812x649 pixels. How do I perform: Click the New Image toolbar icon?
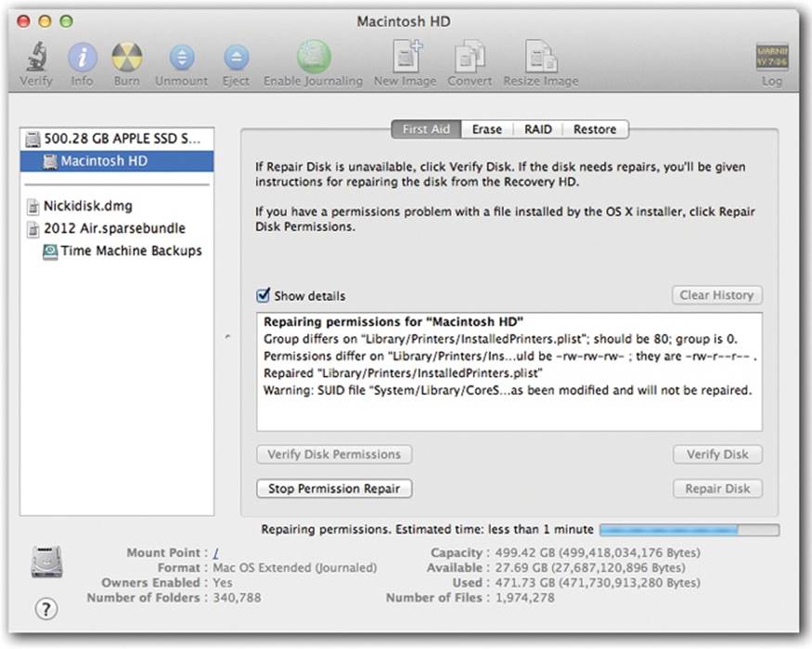pyautogui.click(x=407, y=56)
